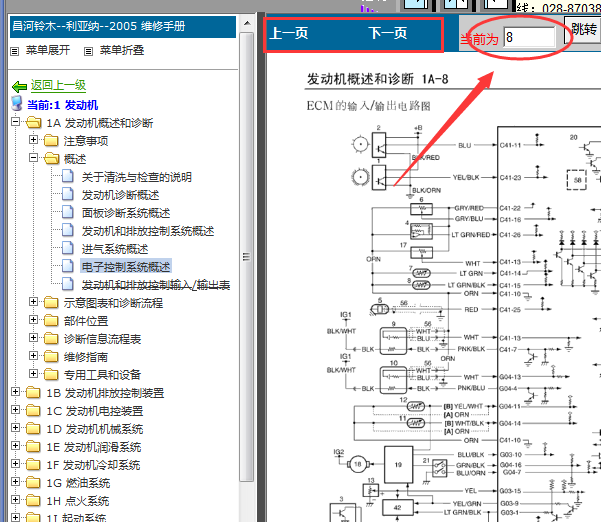
Task: Go to next page with 下一页
Action: 388,33
